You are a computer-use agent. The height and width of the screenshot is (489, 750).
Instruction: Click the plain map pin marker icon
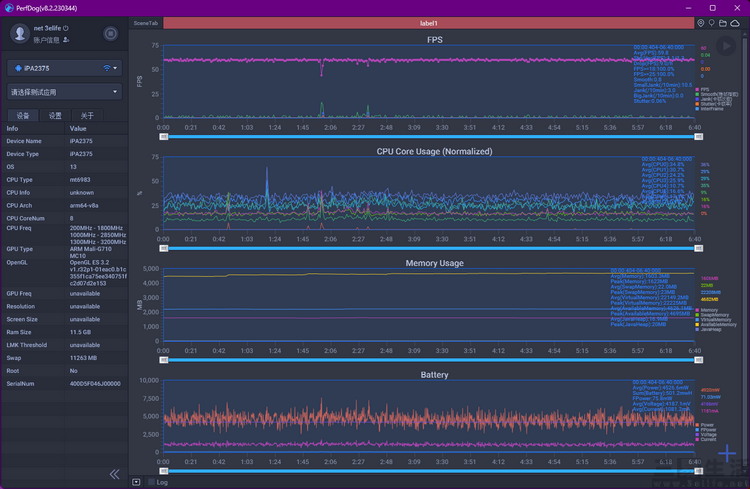click(712, 23)
